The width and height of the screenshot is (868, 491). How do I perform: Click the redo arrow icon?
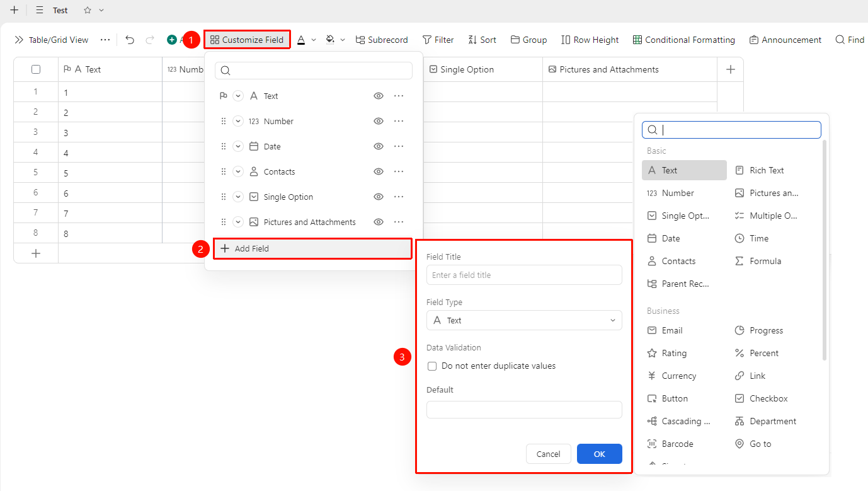pos(150,40)
